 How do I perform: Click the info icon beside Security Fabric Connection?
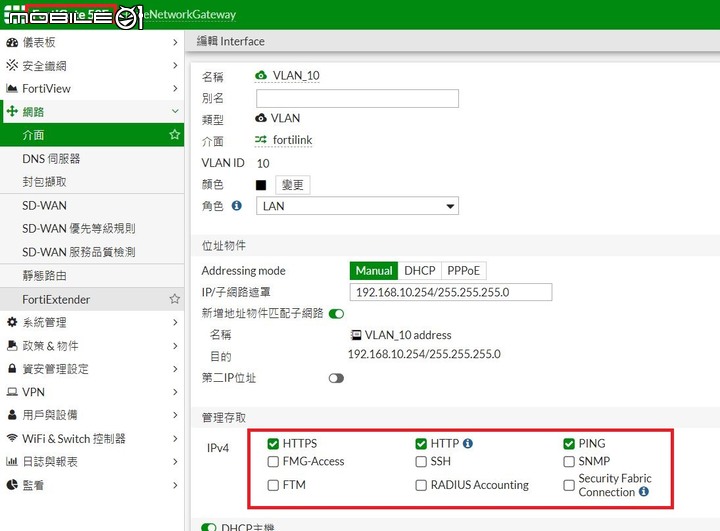644,491
